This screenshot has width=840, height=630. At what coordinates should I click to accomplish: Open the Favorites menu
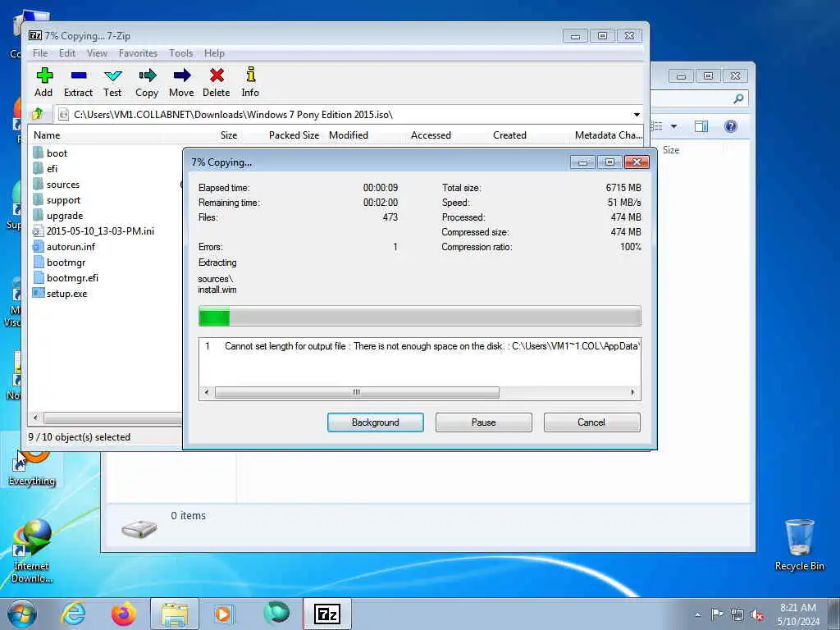(138, 53)
